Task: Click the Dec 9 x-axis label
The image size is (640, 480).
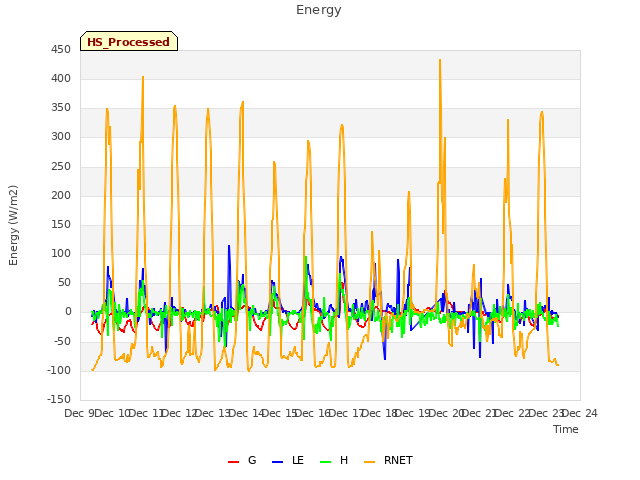Action: [x=79, y=413]
